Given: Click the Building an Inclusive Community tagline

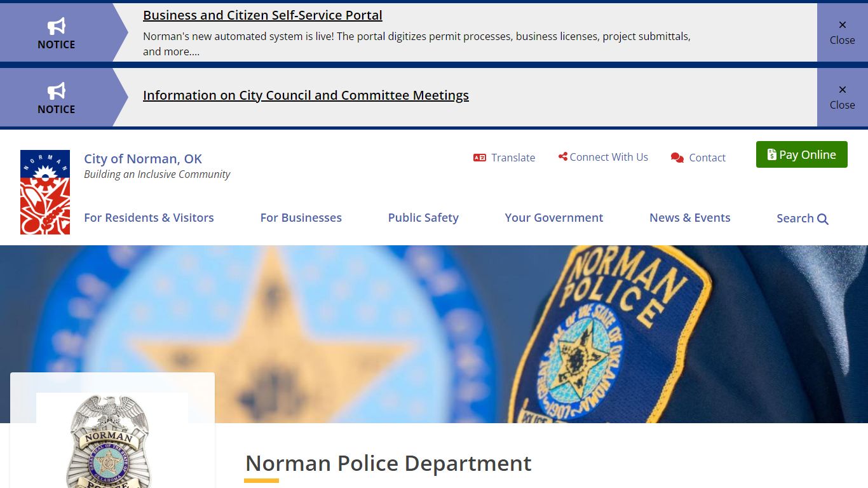Looking at the screenshot, I should coord(157,174).
